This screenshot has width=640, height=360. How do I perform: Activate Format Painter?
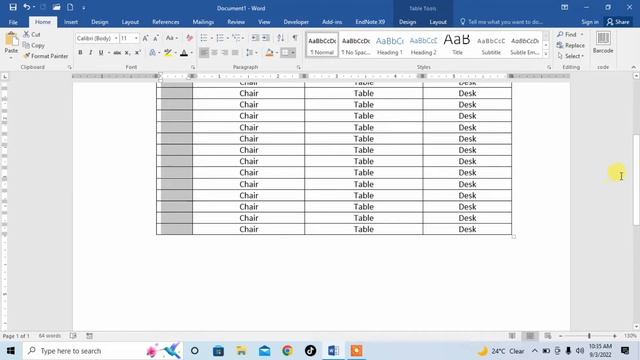pos(45,56)
